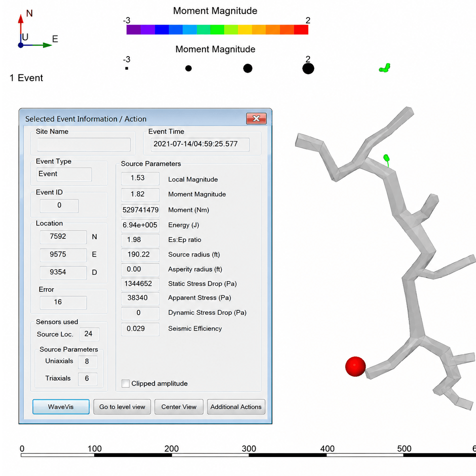476x476 pixels.
Task: Select the Seismic Efficiency value 0.029
Action: pos(140,329)
